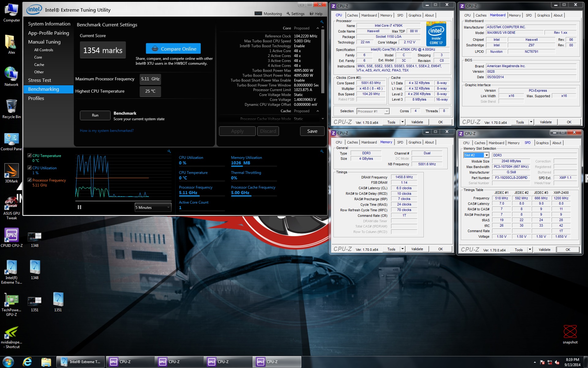588x368 pixels.
Task: Launch TechPowerUp GPU-Z desktop shortcut
Action: click(x=11, y=305)
